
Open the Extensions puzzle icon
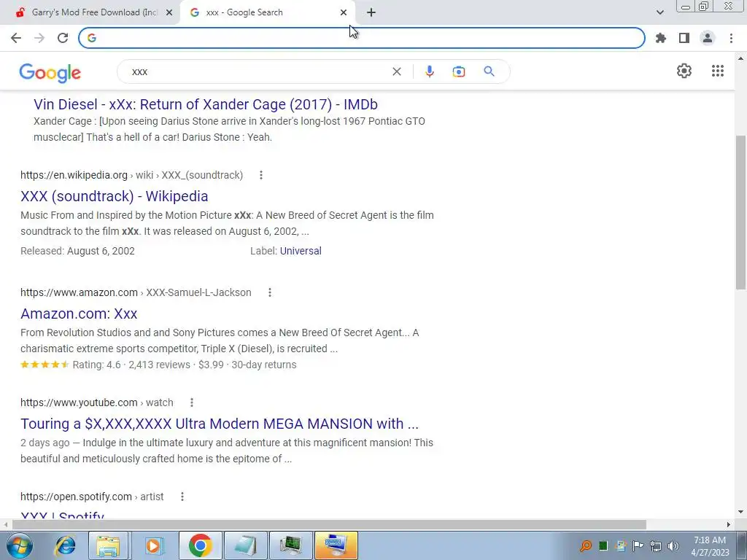point(661,38)
